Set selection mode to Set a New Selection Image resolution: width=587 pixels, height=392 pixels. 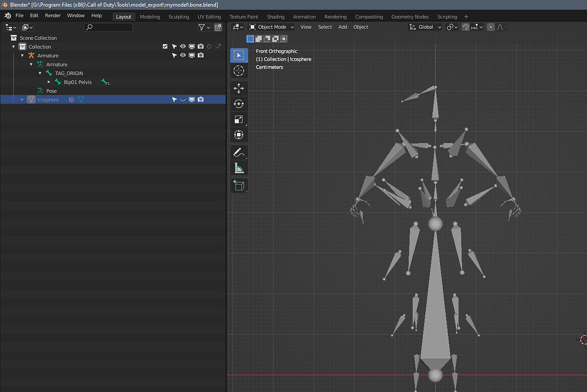pos(250,39)
